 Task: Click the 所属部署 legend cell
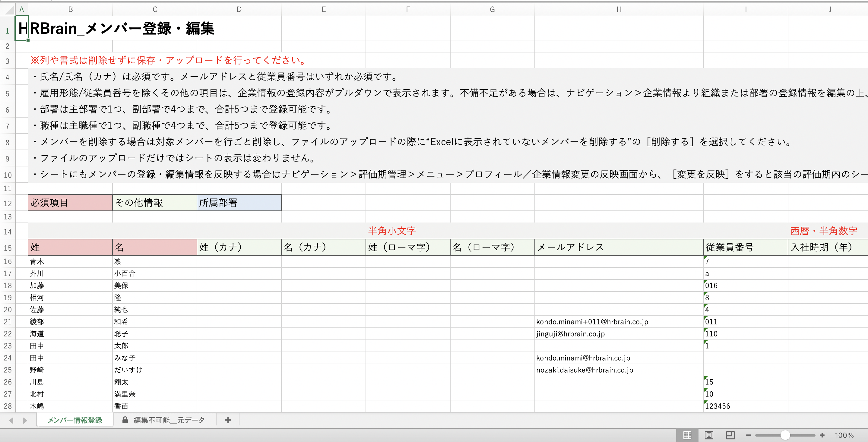pos(239,203)
